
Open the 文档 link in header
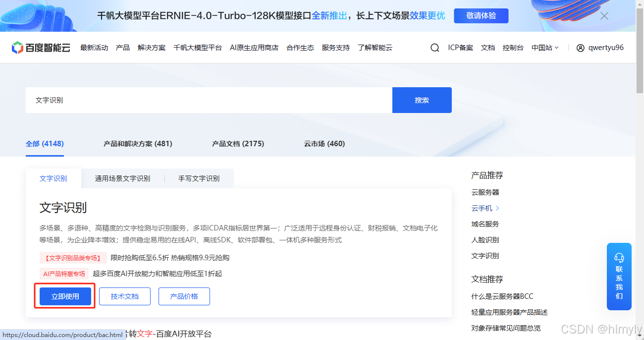(488, 48)
